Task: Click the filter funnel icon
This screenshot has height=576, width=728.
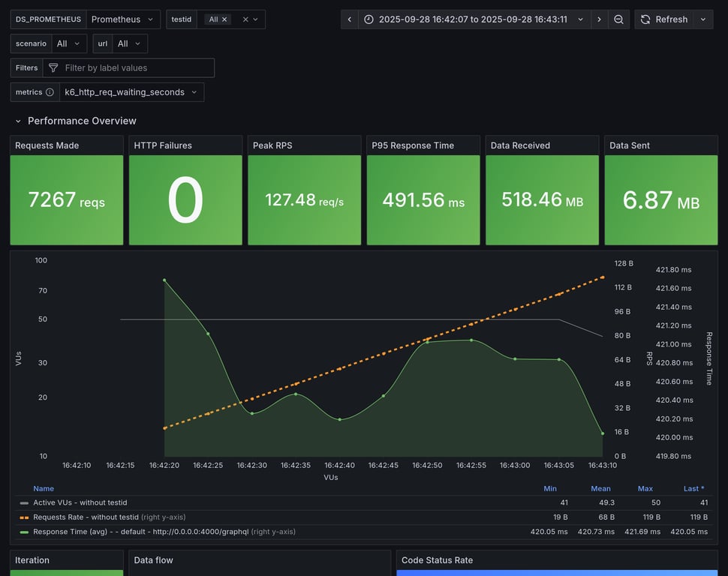Action: [53, 68]
